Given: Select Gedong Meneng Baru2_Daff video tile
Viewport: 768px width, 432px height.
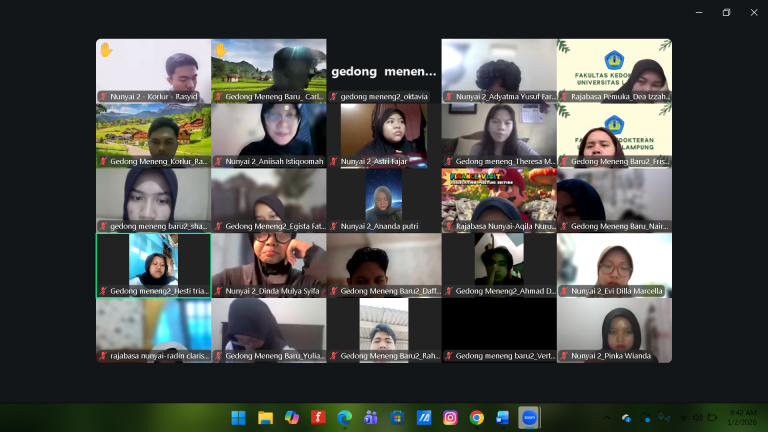Looking at the screenshot, I should click(384, 265).
